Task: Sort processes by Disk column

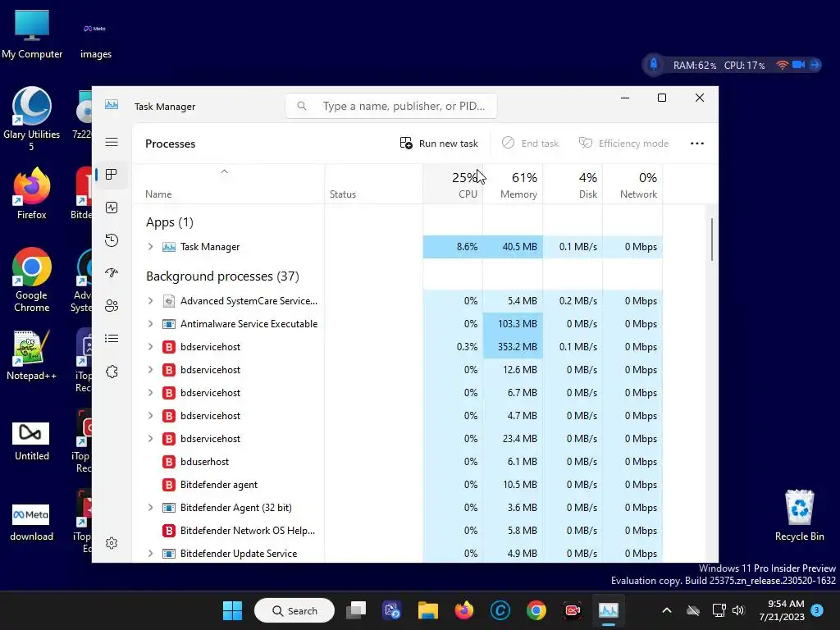Action: tap(573, 185)
